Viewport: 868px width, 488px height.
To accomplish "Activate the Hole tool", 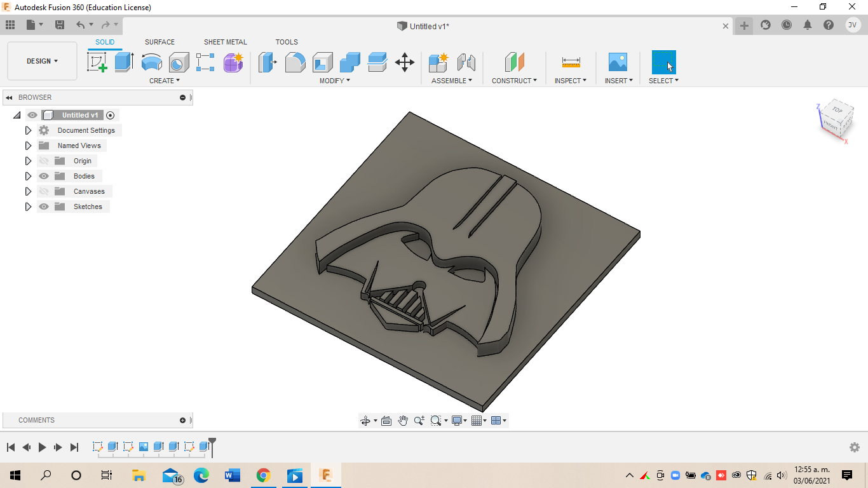I will 179,62.
